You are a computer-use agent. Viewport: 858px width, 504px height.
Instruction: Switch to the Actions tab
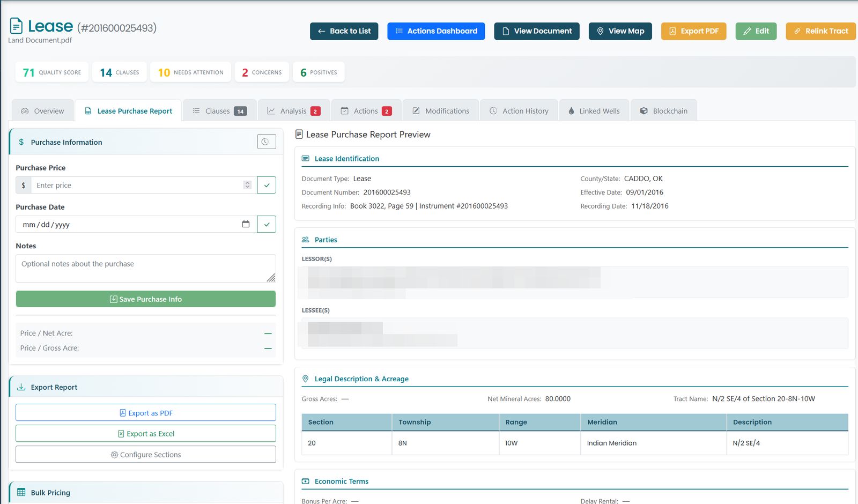366,110
